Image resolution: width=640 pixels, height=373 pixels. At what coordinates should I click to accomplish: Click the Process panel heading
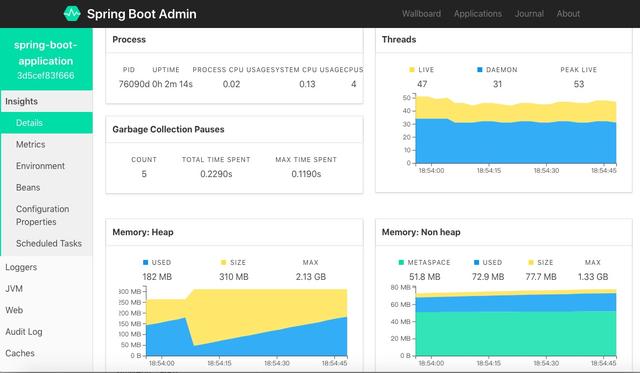[x=129, y=40]
